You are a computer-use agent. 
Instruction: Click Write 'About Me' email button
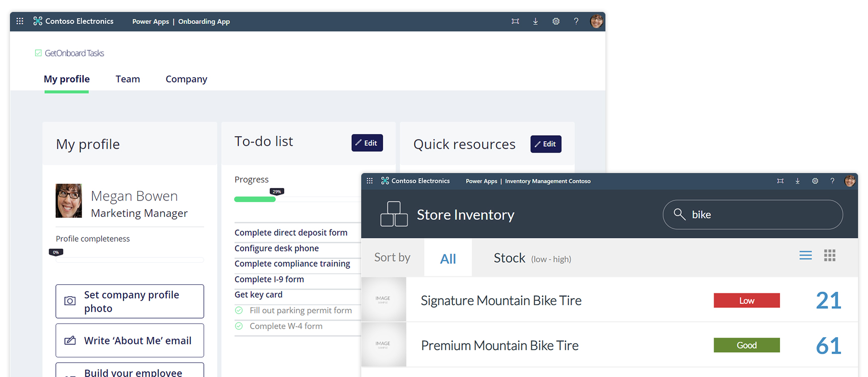point(130,341)
